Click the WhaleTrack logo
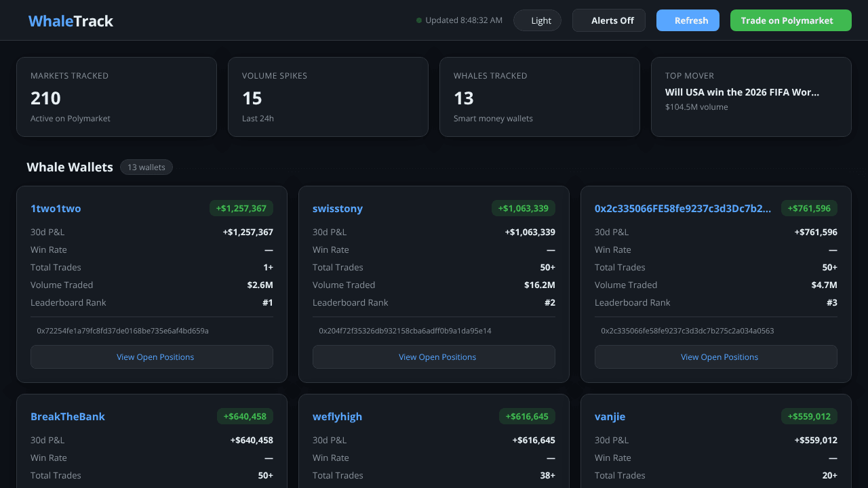 point(71,21)
